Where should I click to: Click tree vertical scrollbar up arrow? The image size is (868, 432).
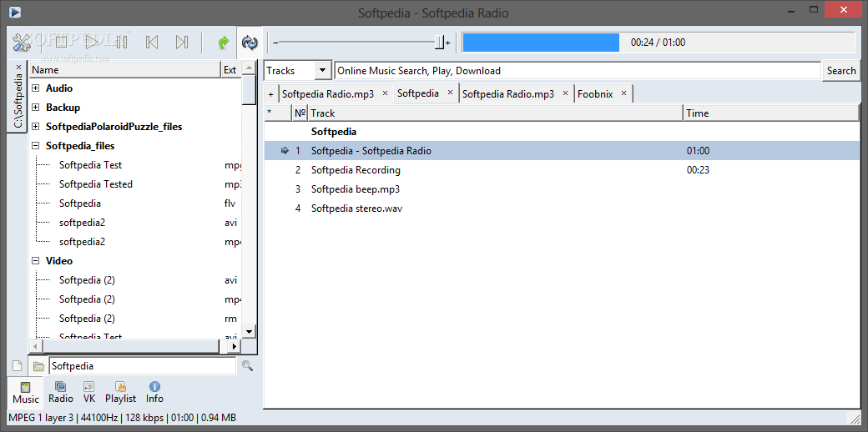[x=249, y=68]
